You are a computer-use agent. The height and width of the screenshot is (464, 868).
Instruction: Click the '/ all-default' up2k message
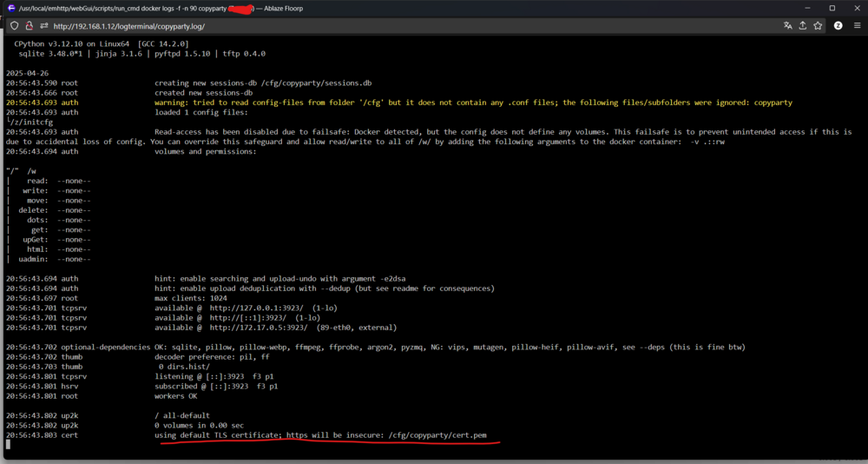pos(182,415)
